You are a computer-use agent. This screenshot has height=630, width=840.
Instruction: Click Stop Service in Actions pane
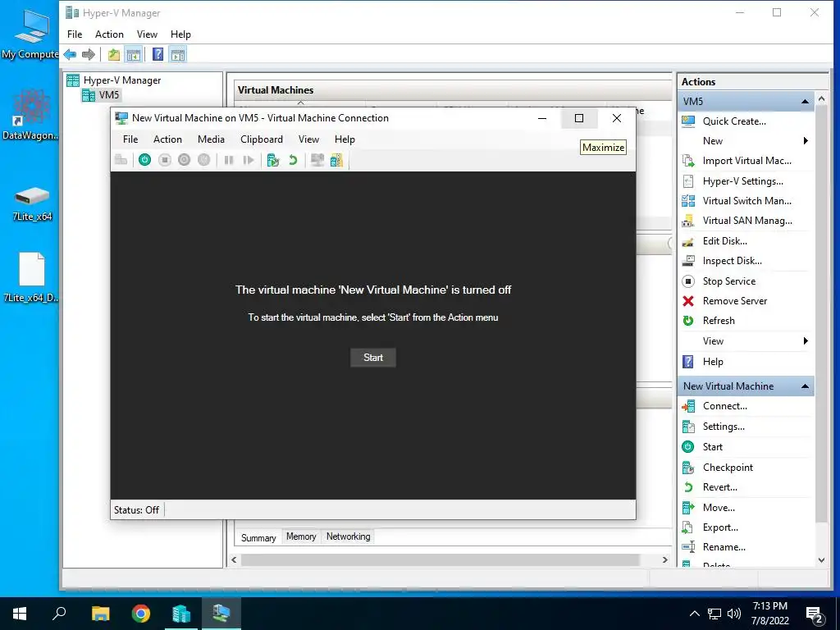(729, 281)
